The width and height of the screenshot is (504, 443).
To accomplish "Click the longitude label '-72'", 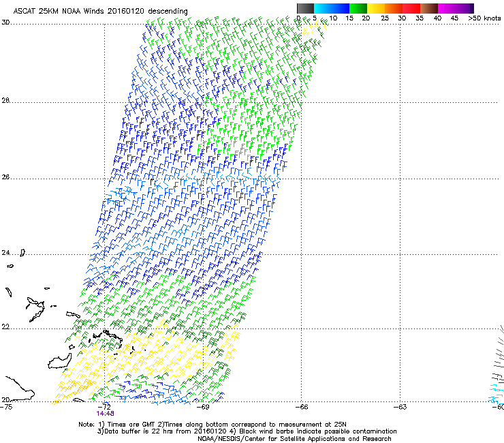I will pyautogui.click(x=105, y=407).
